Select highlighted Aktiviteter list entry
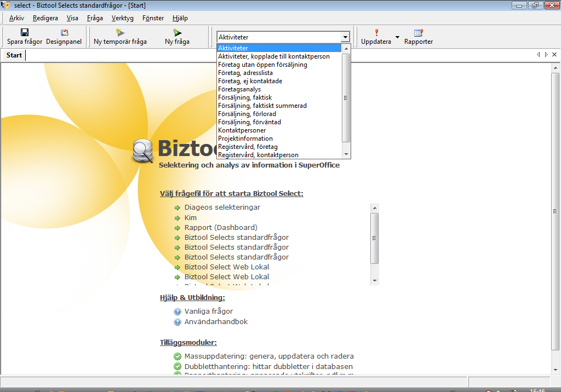The width and height of the screenshot is (561, 392). [279, 48]
